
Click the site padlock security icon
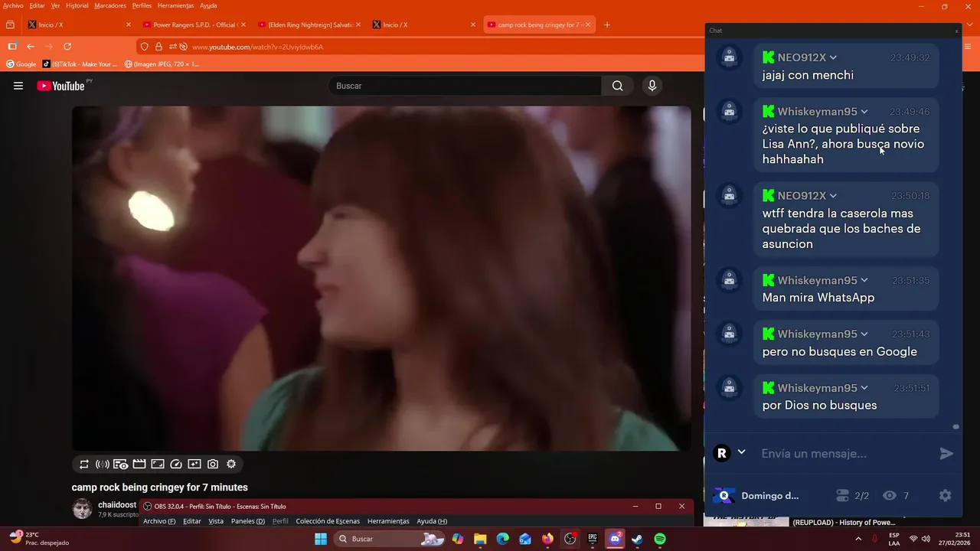tap(158, 47)
